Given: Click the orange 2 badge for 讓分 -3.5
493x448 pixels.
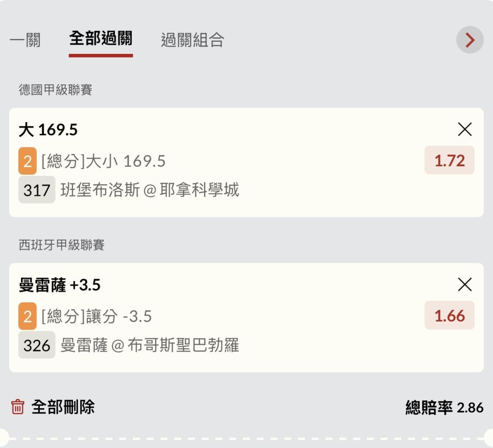Looking at the screenshot, I should click(27, 316).
